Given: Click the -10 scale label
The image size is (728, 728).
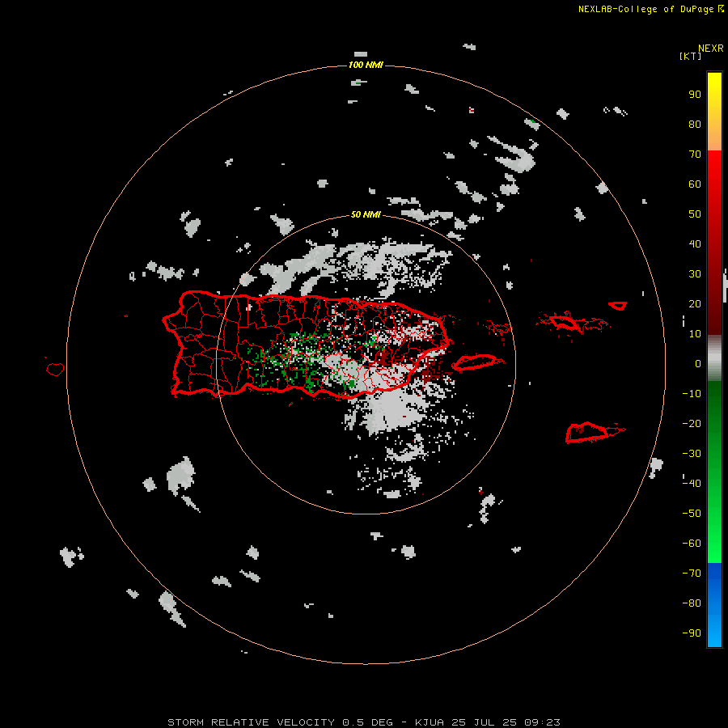Looking at the screenshot, I should [692, 394].
